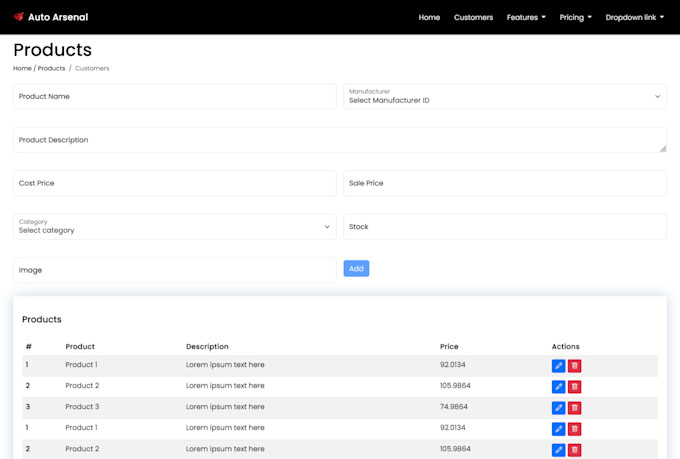Click the Auto Arsenal logo icon
Viewport: 680px width, 459px height.
coord(19,17)
